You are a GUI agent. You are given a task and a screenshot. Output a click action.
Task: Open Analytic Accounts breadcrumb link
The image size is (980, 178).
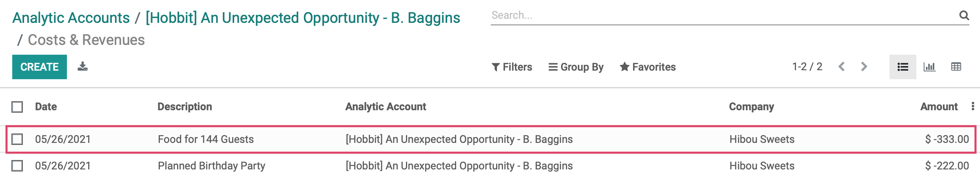point(71,18)
